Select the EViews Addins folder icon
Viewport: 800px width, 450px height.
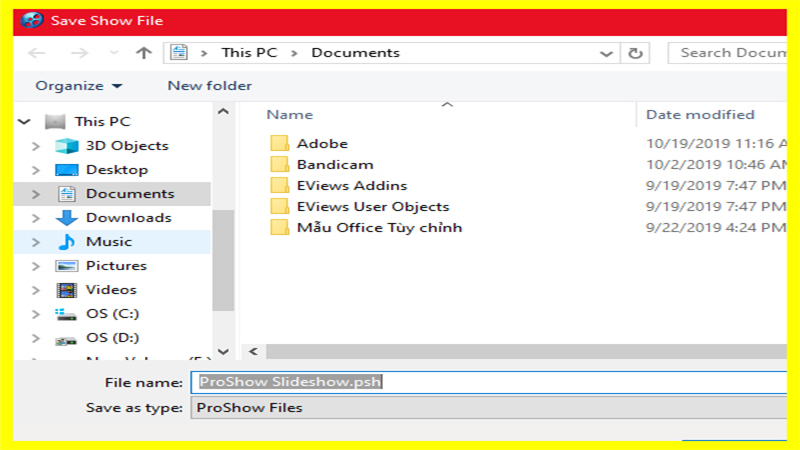(x=280, y=185)
